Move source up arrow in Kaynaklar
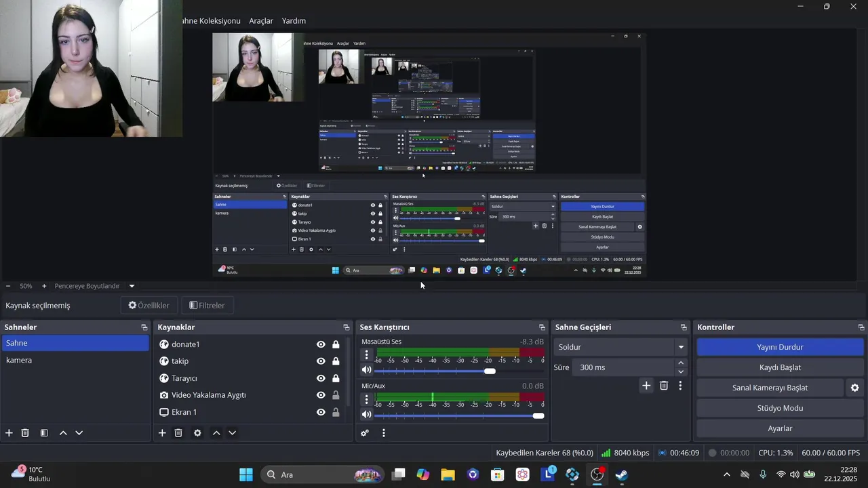The width and height of the screenshot is (868, 488). (216, 432)
